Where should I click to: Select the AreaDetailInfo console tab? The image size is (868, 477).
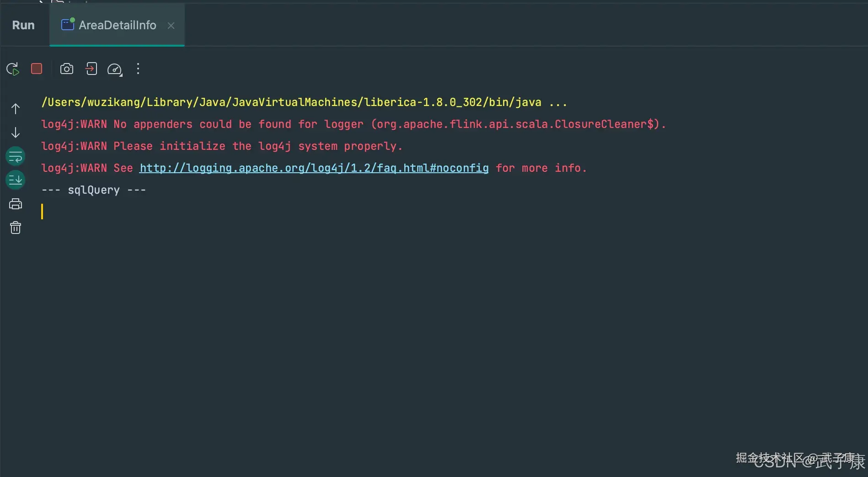pos(118,25)
